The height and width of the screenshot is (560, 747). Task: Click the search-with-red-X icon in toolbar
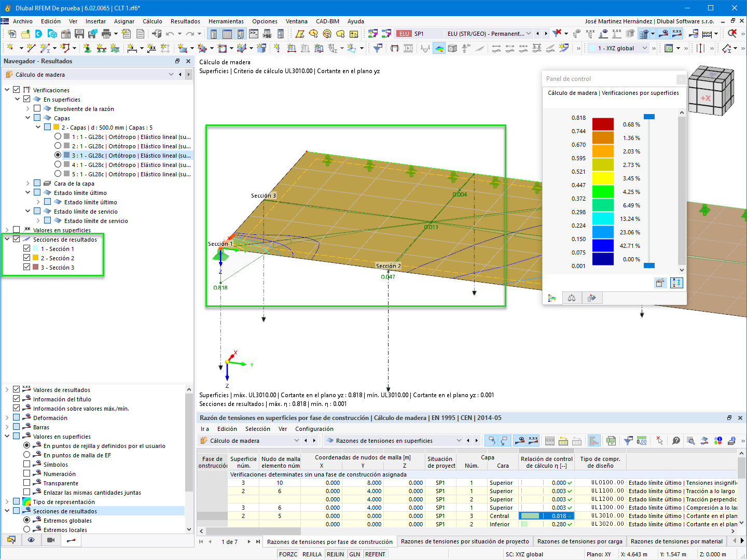(732, 34)
